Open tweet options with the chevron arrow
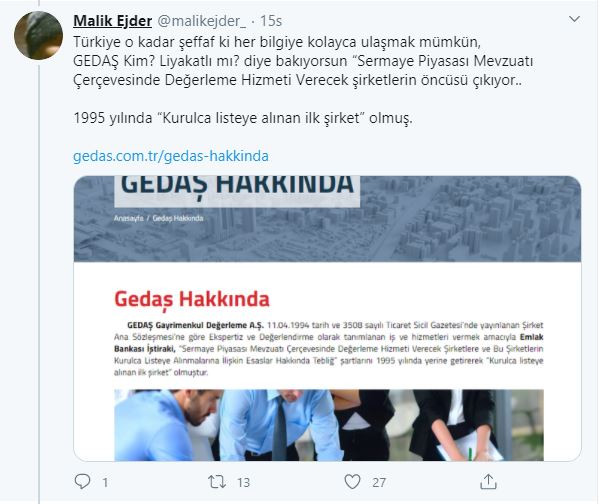The image size is (600, 504). click(x=574, y=19)
